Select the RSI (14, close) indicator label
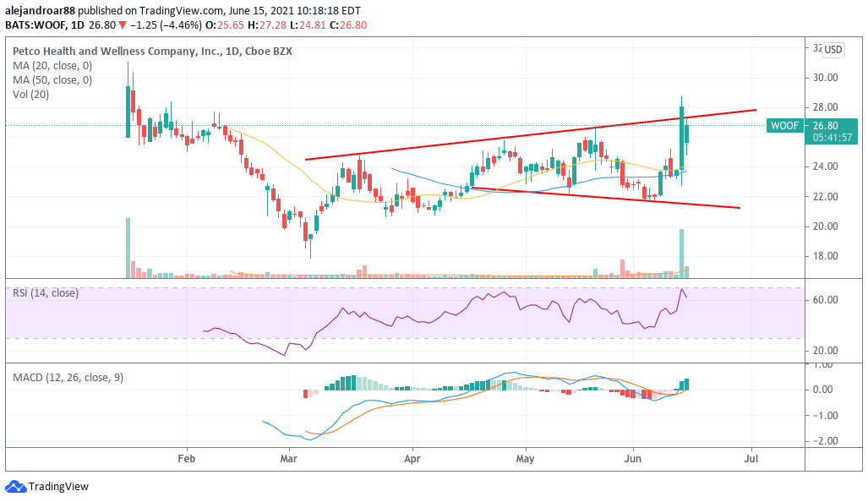 pos(46,293)
